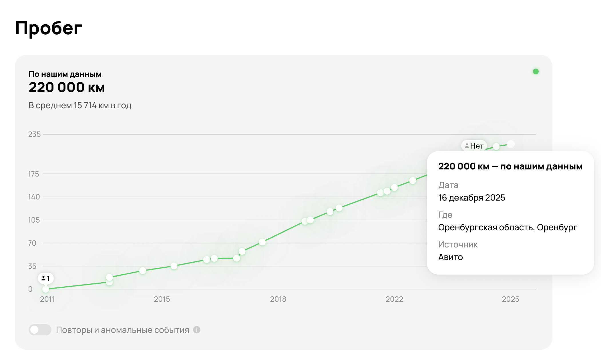This screenshot has width=601, height=364.
Task: Click the Пробег section heading
Action: coord(48,28)
